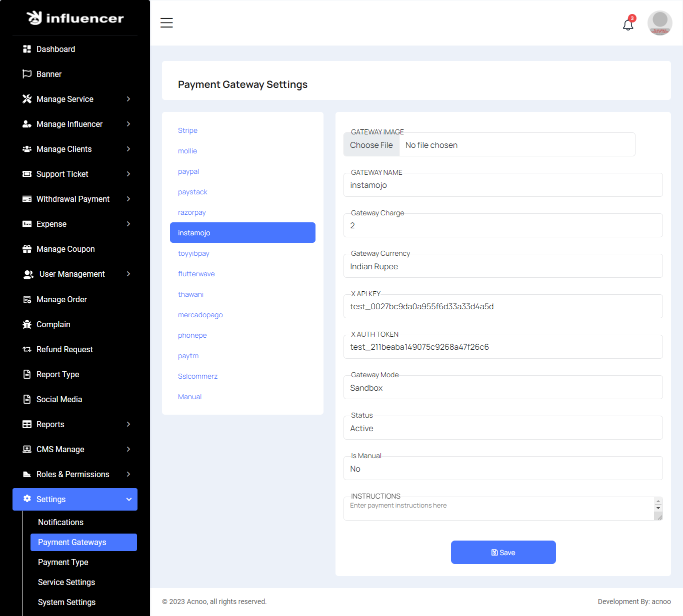Open Payment Type settings submenu item
The width and height of the screenshot is (683, 616).
coord(63,562)
